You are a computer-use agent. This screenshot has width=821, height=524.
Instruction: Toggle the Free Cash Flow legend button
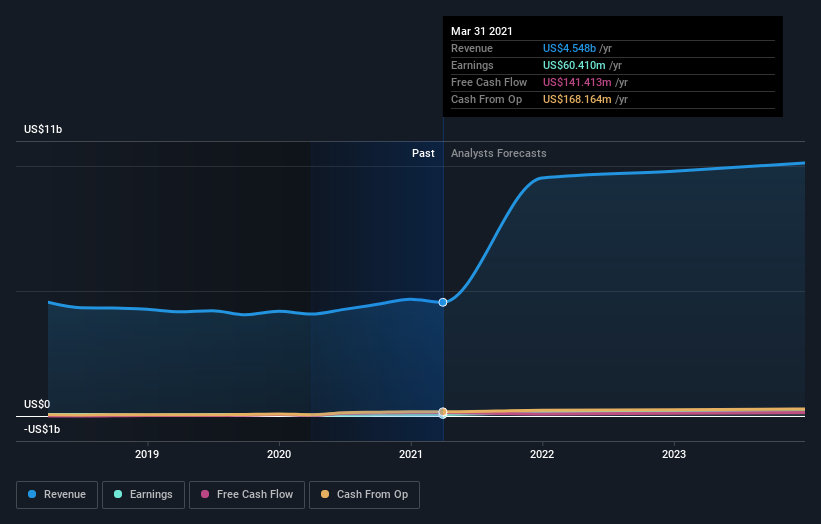tap(247, 495)
